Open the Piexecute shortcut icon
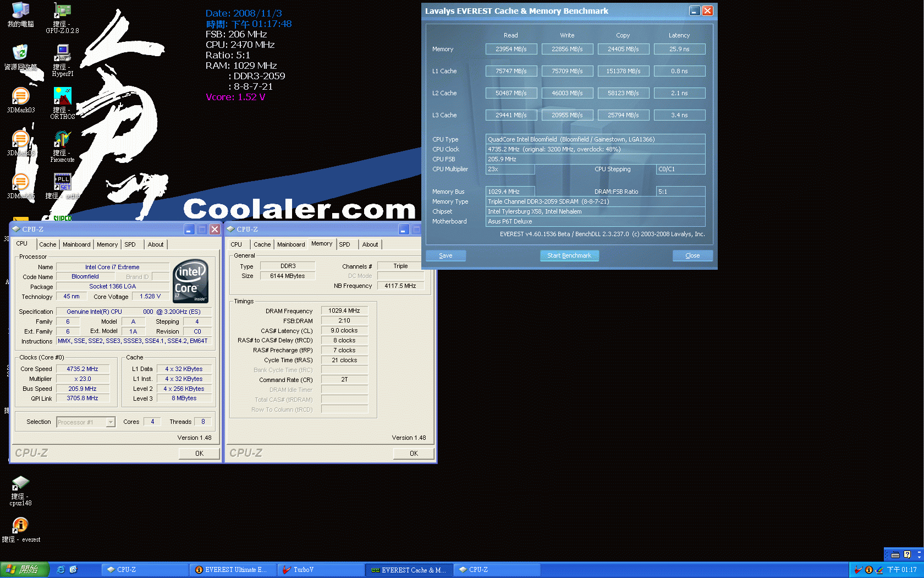Screen dimensions: 924x578 (62, 146)
